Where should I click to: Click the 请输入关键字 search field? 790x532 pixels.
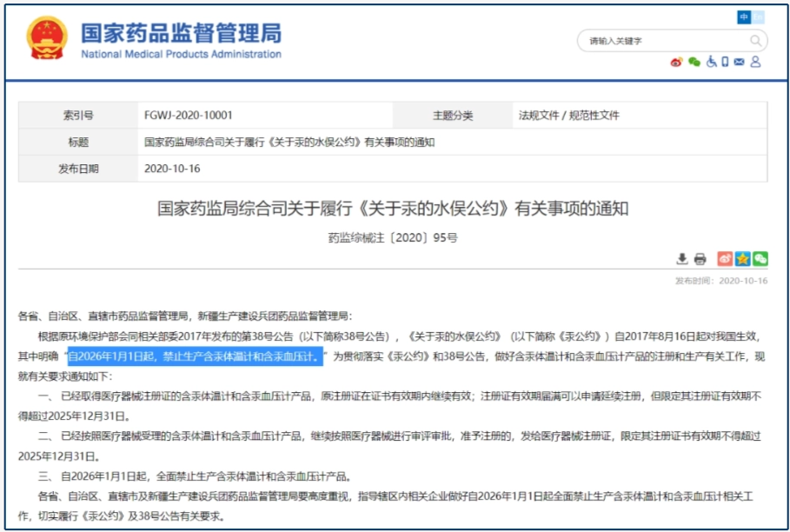point(661,41)
